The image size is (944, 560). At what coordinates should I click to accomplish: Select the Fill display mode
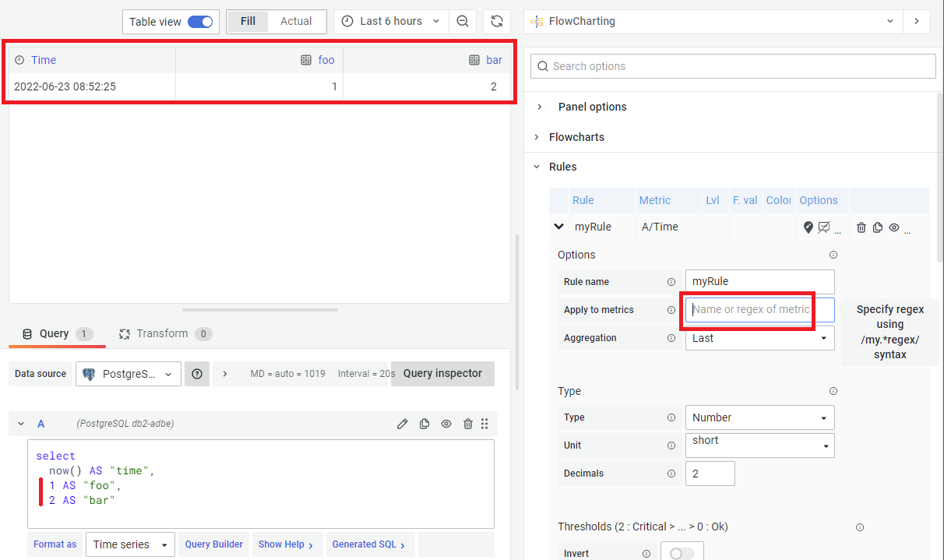click(x=248, y=21)
